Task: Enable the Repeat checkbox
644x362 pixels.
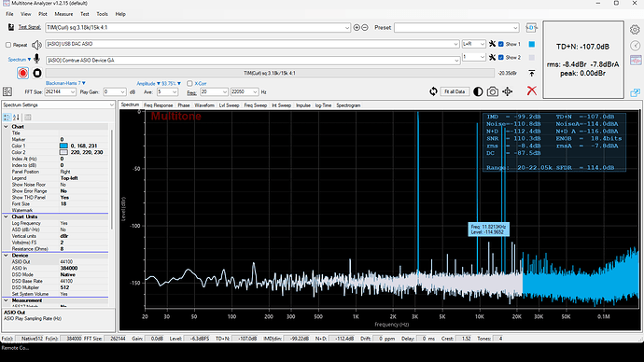Action: click(8, 45)
